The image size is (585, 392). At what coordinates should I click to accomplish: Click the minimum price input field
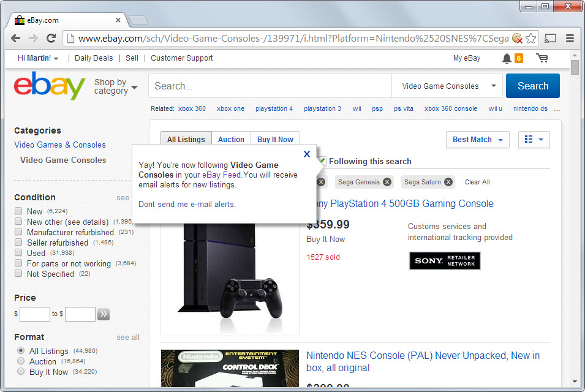click(35, 314)
